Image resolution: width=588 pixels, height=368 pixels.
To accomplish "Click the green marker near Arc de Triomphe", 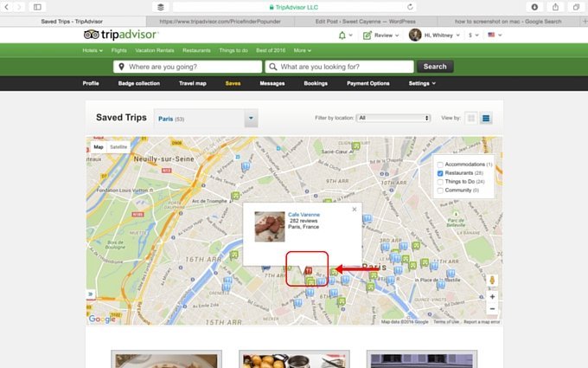I will tap(235, 196).
